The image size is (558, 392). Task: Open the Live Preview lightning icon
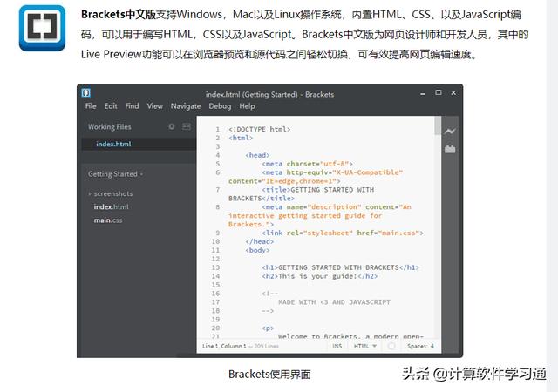450,132
